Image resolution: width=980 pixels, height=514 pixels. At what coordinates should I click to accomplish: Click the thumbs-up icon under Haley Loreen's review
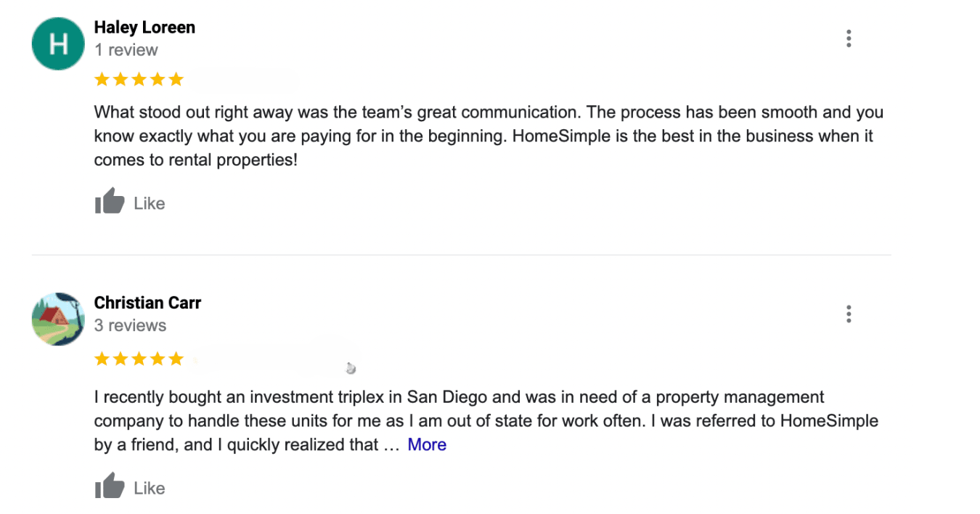click(x=110, y=201)
